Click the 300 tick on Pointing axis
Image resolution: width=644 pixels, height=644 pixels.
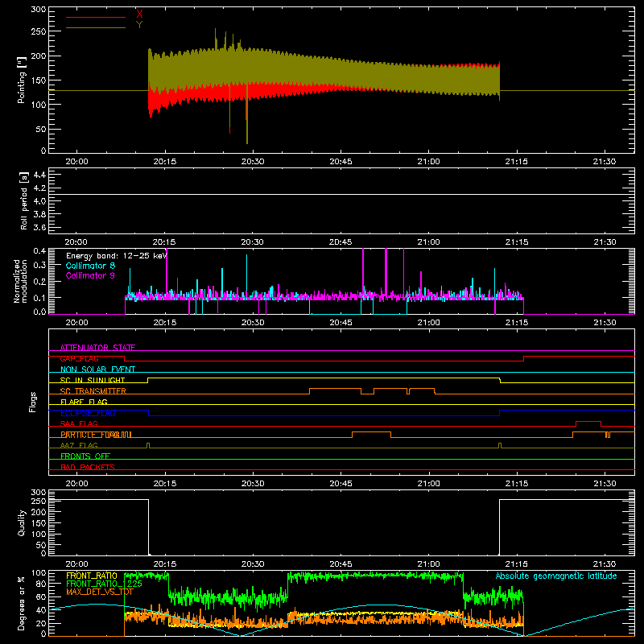(38, 10)
